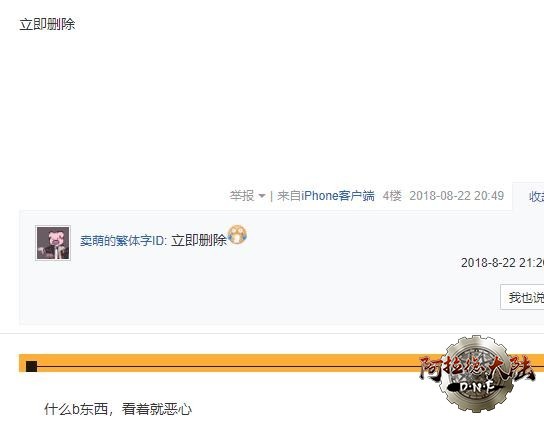Open the iPhone客户端 link
The image size is (544, 439).
338,196
